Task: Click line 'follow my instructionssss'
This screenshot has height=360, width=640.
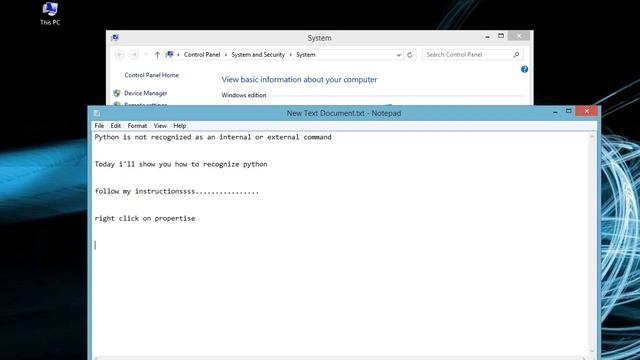Action: tap(177, 191)
